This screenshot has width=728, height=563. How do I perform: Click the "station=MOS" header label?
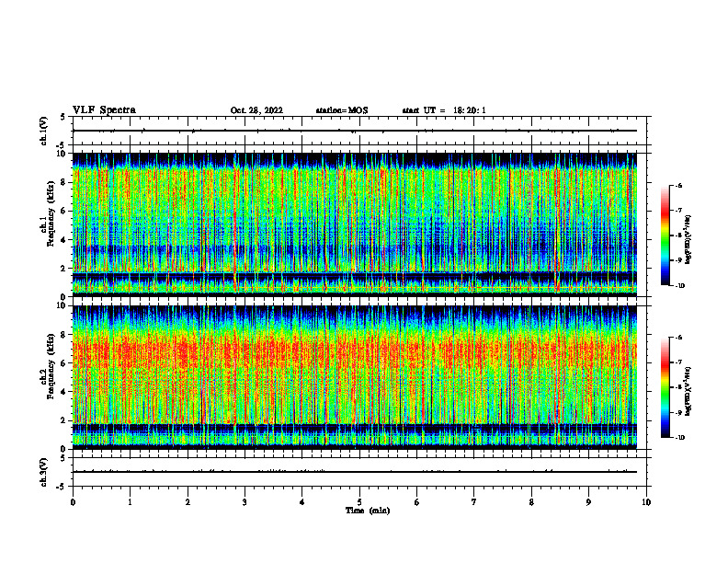[342, 110]
